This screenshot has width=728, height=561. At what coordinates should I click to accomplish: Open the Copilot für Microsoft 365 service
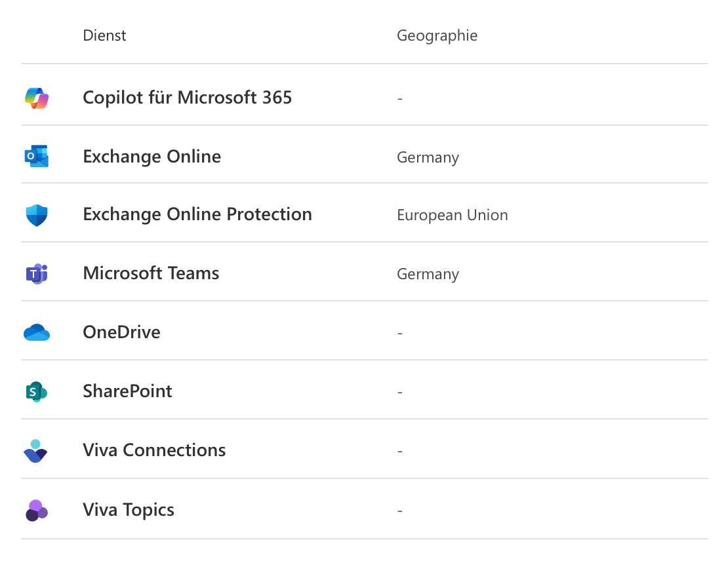(187, 98)
